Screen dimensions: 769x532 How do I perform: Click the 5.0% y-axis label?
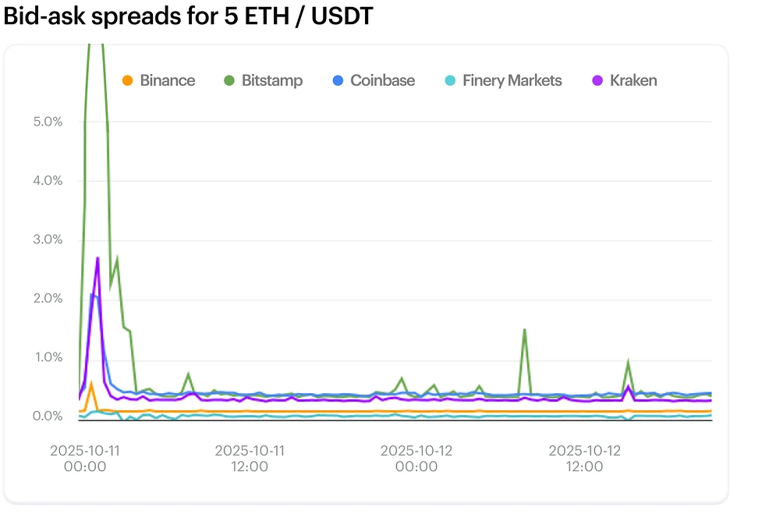coord(48,122)
